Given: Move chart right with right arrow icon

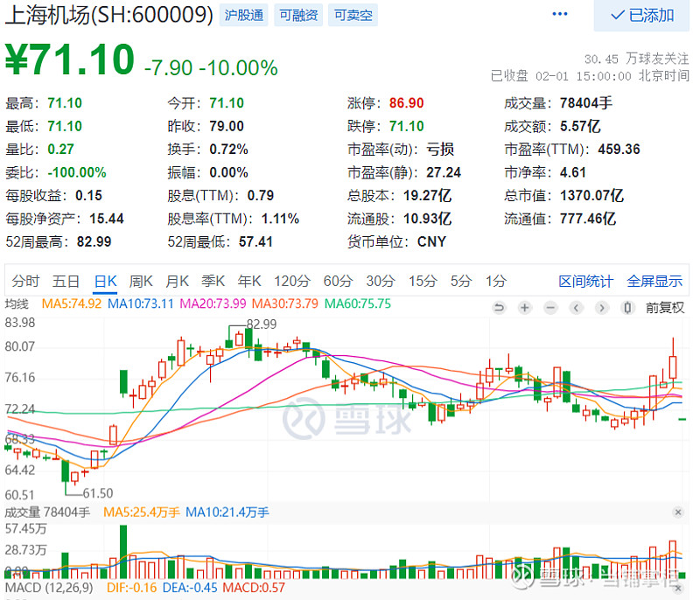Looking at the screenshot, I should pyautogui.click(x=602, y=307).
